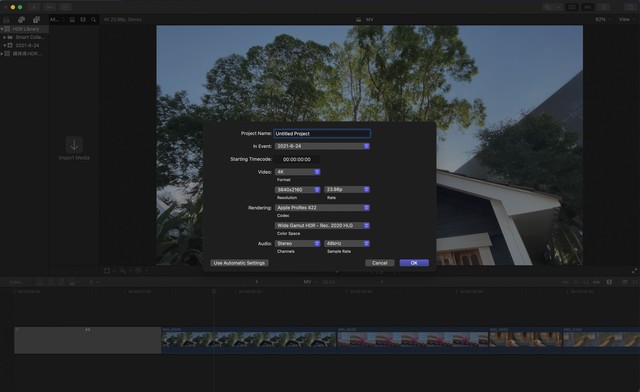Toggle the browser panel visibility button
Image resolution: width=640 pixels, height=392 pixels.
pos(572,7)
